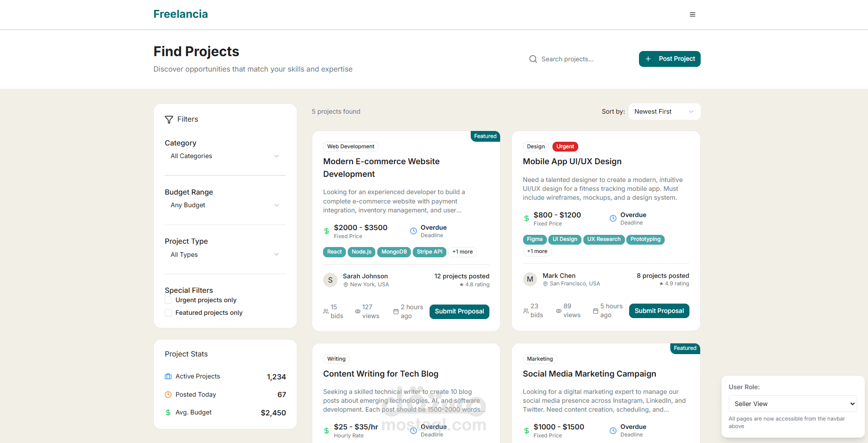Click the Active Projects briefcase icon
This screenshot has width=868, height=443.
(168, 377)
